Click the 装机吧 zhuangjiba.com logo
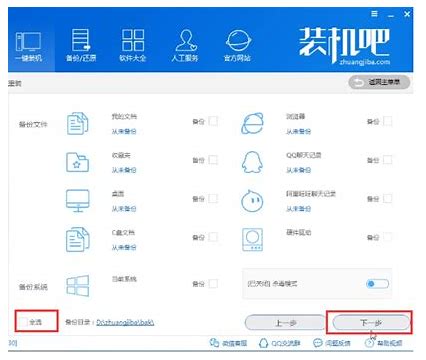The width and height of the screenshot is (426, 360). point(344,46)
